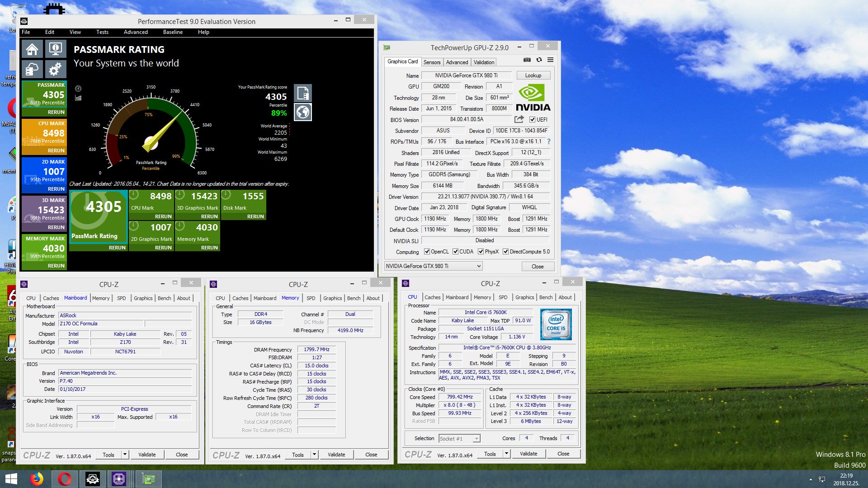This screenshot has height=488, width=868.
Task: Expand Tools arrow in CPU tab CPU-Z window
Action: point(507,454)
